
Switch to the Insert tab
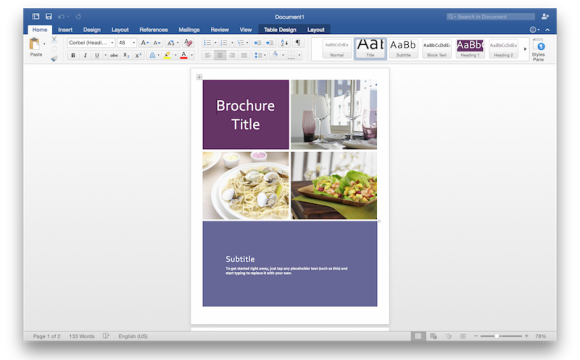coord(65,30)
